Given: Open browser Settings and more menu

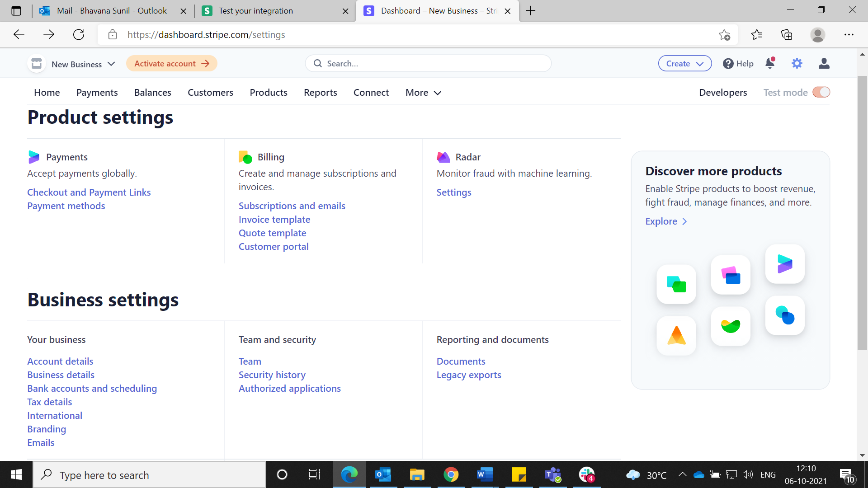Looking at the screenshot, I should click(849, 34).
